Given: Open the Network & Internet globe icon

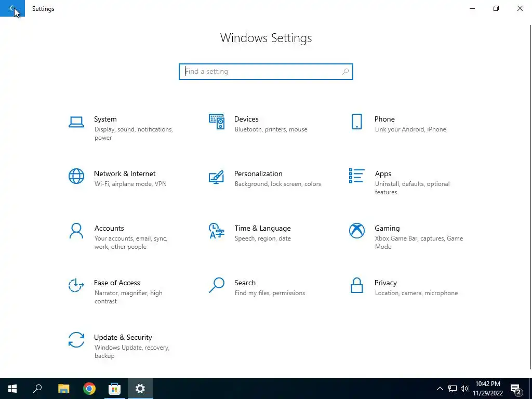Looking at the screenshot, I should coord(76,176).
